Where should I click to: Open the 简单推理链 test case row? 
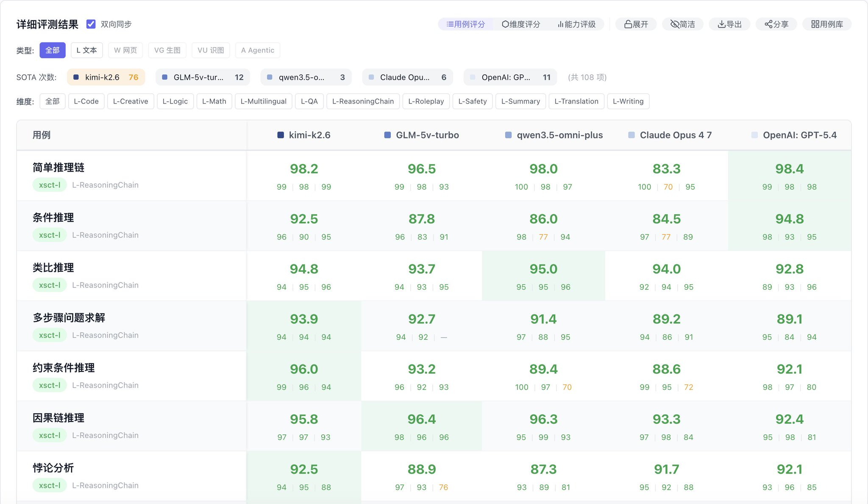click(58, 168)
